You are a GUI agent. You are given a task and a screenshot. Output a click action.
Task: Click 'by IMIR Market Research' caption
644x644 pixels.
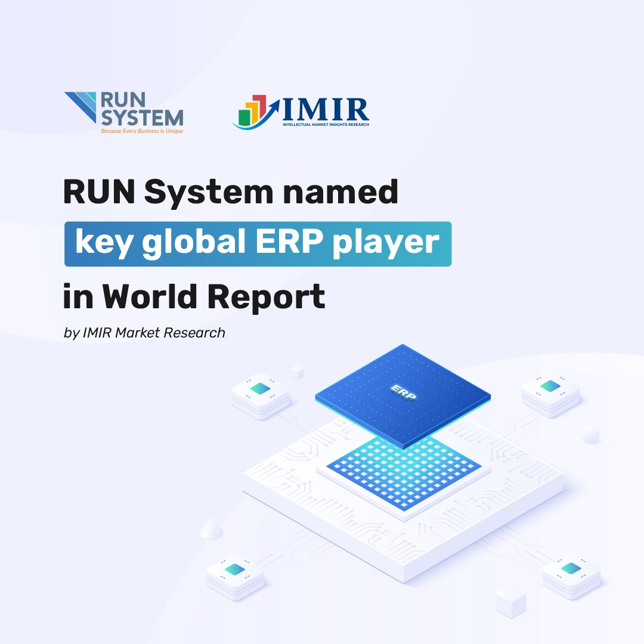[x=144, y=333]
